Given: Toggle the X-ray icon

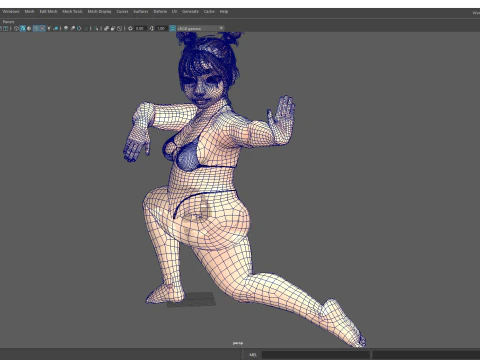Looking at the screenshot, I should tap(106, 28).
